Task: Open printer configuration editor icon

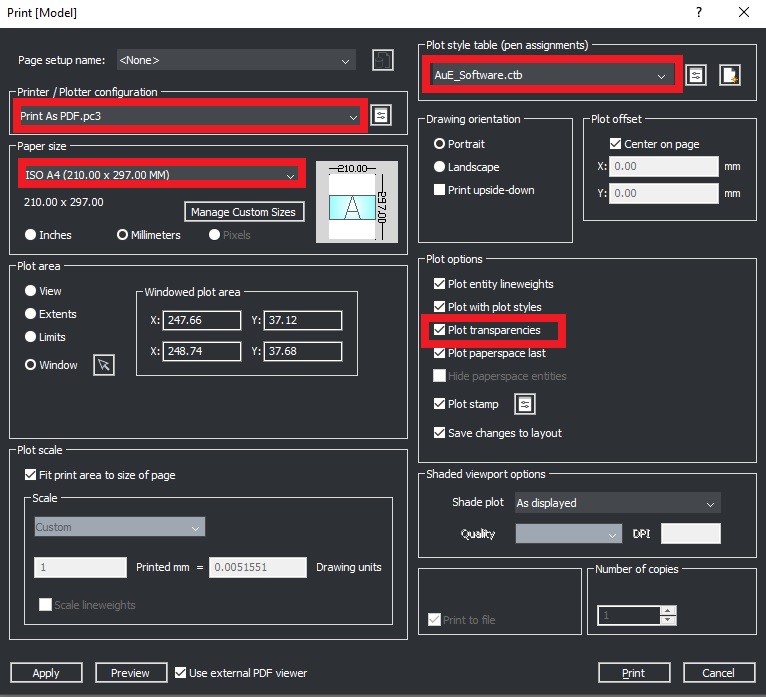Action: [381, 115]
